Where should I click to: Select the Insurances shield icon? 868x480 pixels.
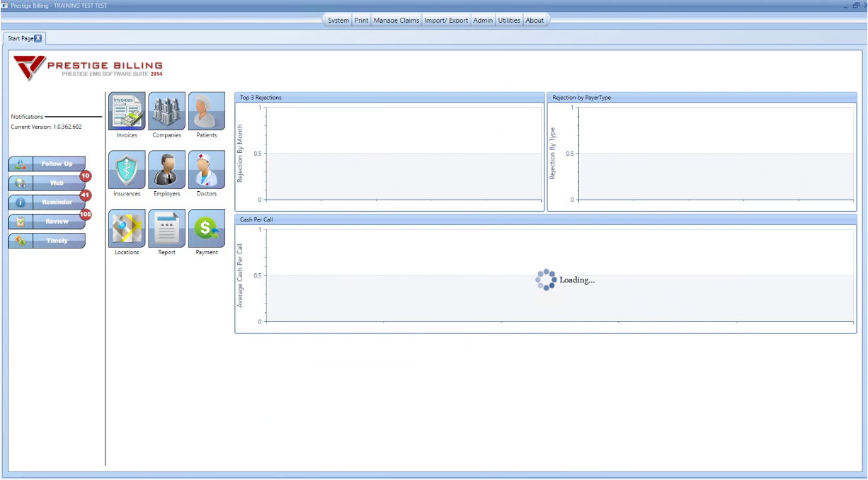pyautogui.click(x=127, y=169)
